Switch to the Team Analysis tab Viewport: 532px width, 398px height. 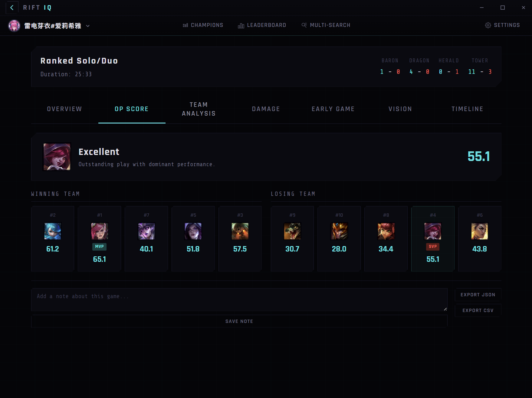click(x=199, y=109)
